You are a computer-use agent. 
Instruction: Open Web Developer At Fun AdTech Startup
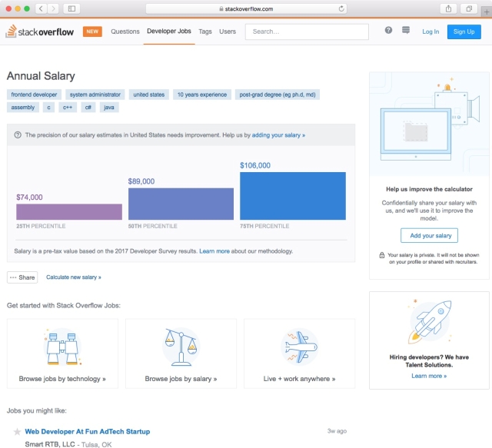click(x=88, y=432)
